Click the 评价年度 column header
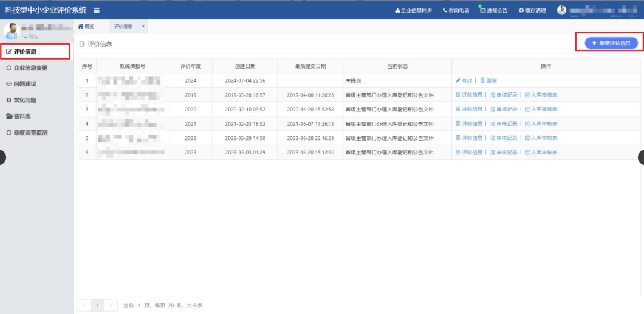This screenshot has width=644, height=314. point(191,66)
